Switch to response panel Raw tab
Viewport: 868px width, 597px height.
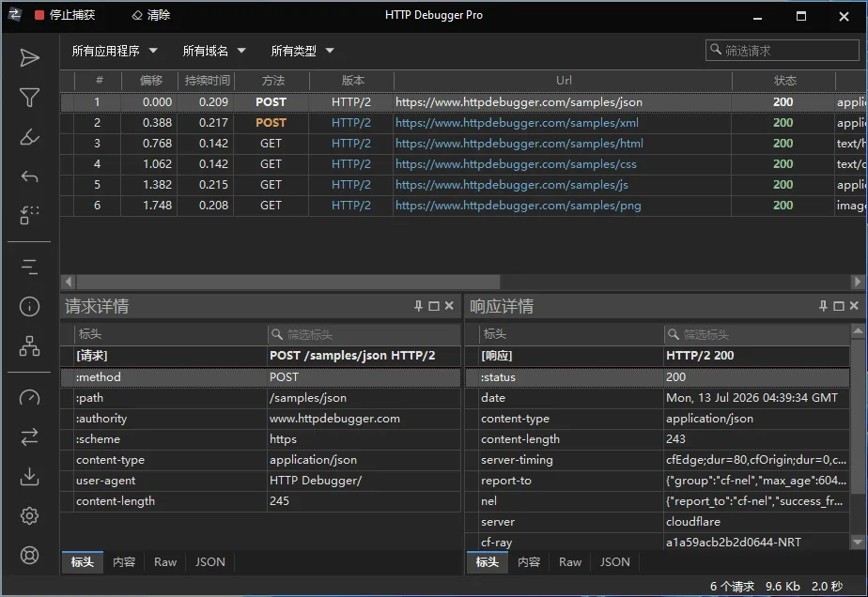click(x=569, y=562)
